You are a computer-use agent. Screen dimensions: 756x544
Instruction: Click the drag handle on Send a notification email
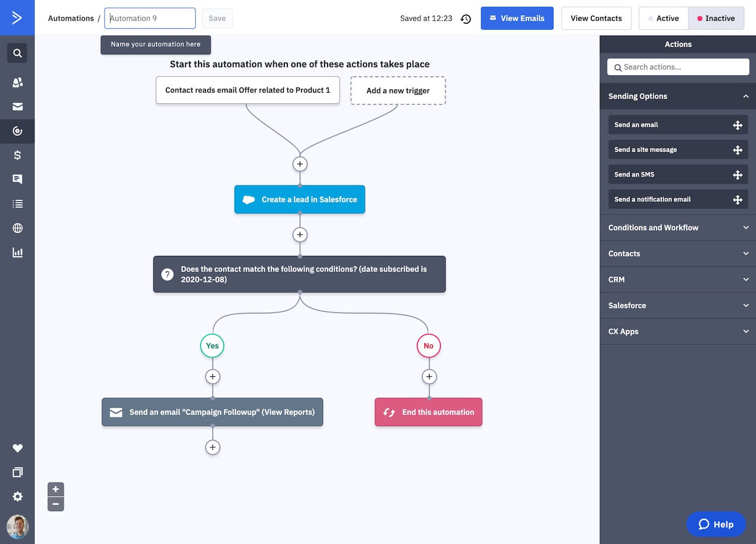737,199
